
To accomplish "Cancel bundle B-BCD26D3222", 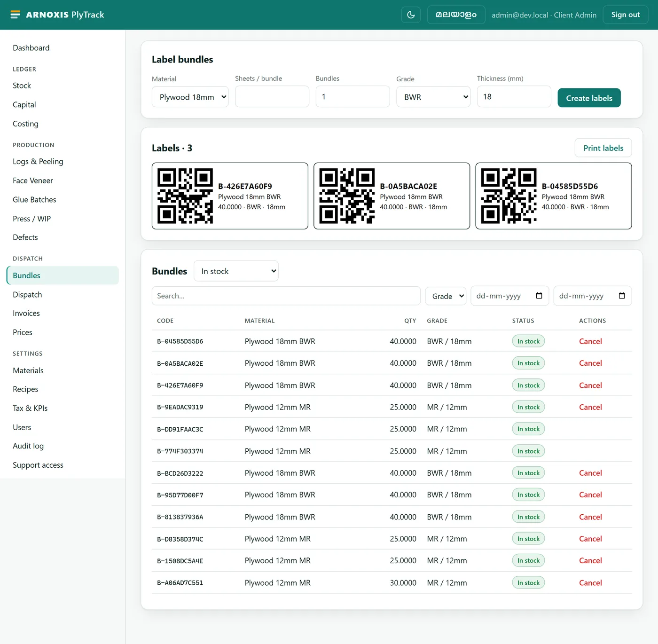I will click(x=590, y=473).
